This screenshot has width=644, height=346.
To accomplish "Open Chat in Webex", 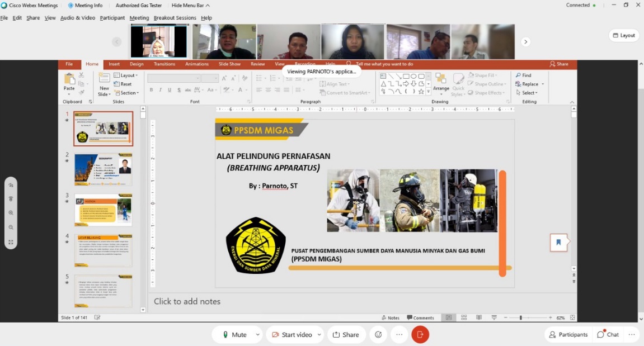I will click(608, 334).
